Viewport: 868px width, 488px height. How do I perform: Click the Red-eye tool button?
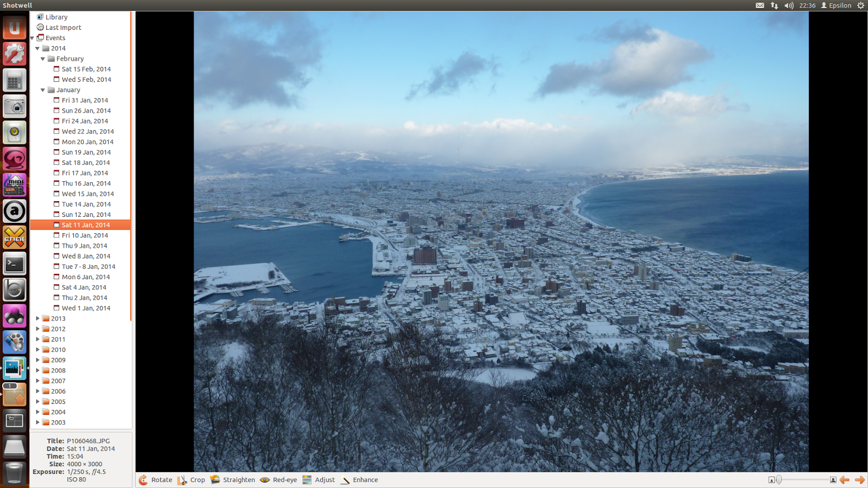pyautogui.click(x=278, y=480)
